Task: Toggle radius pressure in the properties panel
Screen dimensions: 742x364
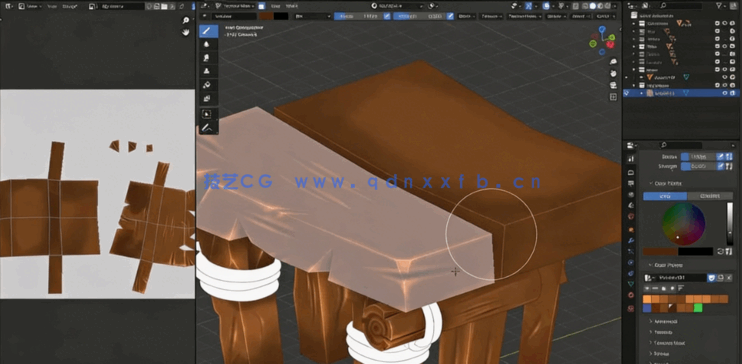Action: pos(720,156)
